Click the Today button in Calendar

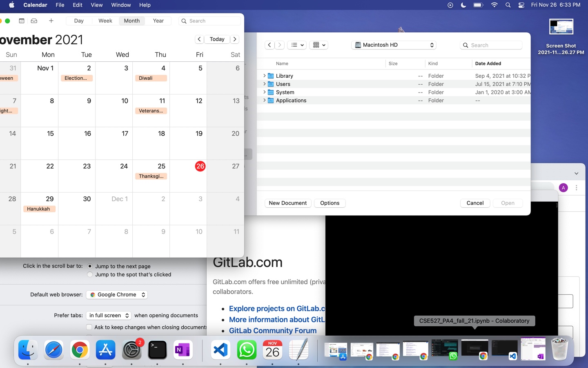(x=217, y=39)
